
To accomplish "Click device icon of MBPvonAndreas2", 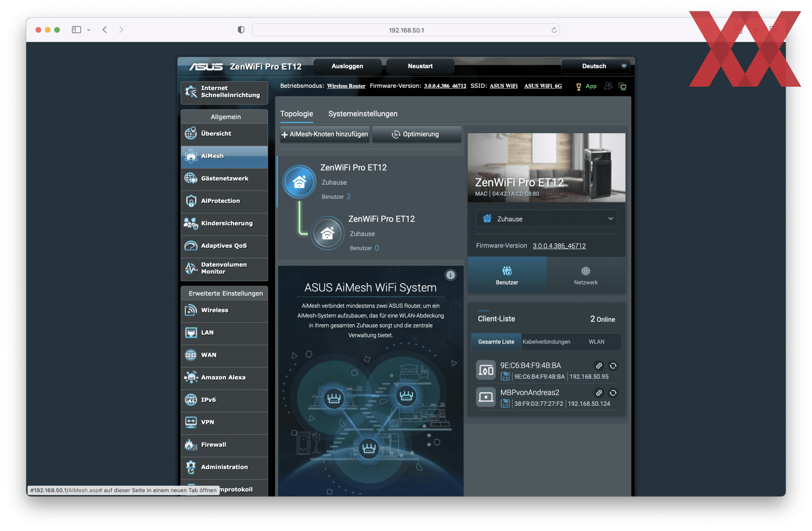I will pos(486,397).
